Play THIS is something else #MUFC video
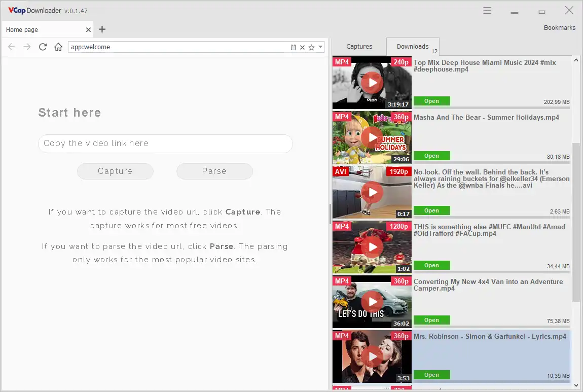Image resolution: width=583 pixels, height=392 pixels. [372, 247]
